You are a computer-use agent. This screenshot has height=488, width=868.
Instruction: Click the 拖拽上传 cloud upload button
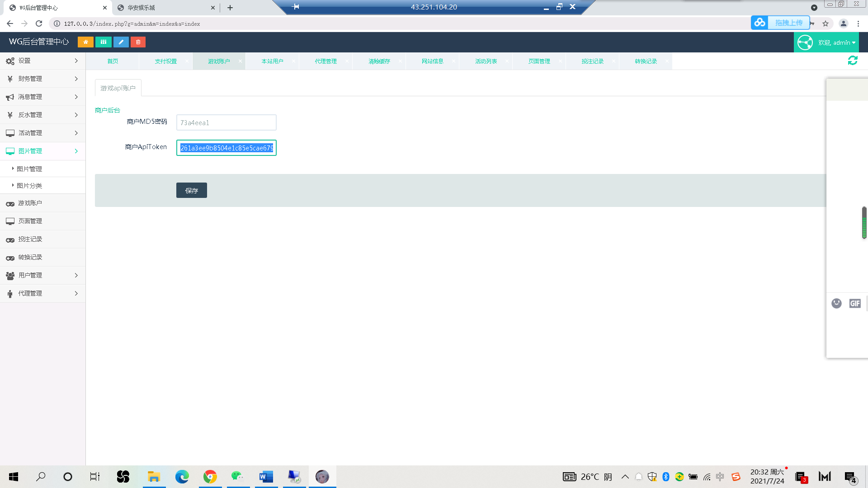click(x=780, y=23)
